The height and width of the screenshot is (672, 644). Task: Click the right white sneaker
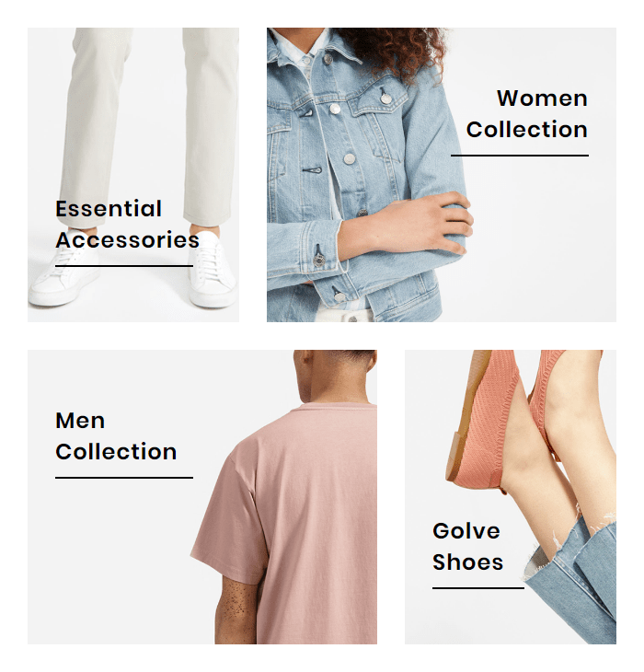point(212,270)
